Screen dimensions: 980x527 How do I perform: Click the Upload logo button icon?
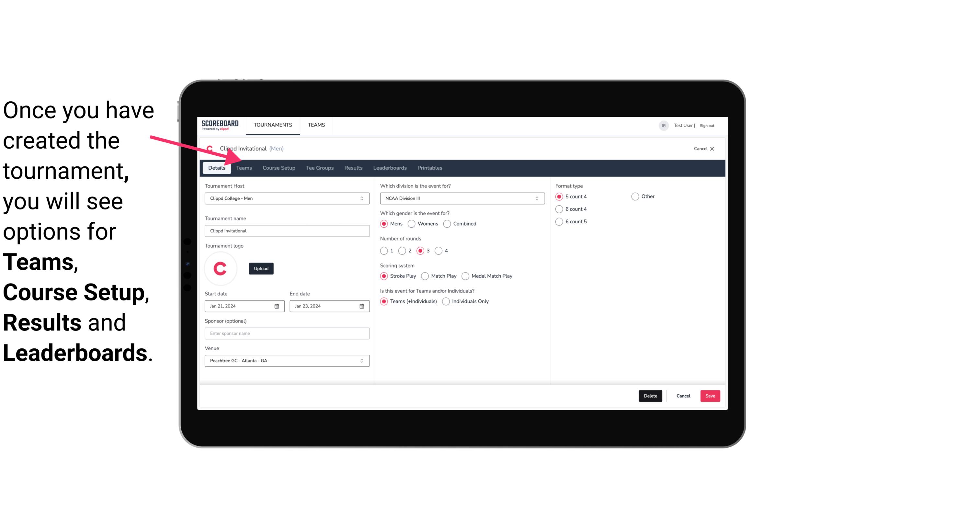(x=261, y=269)
